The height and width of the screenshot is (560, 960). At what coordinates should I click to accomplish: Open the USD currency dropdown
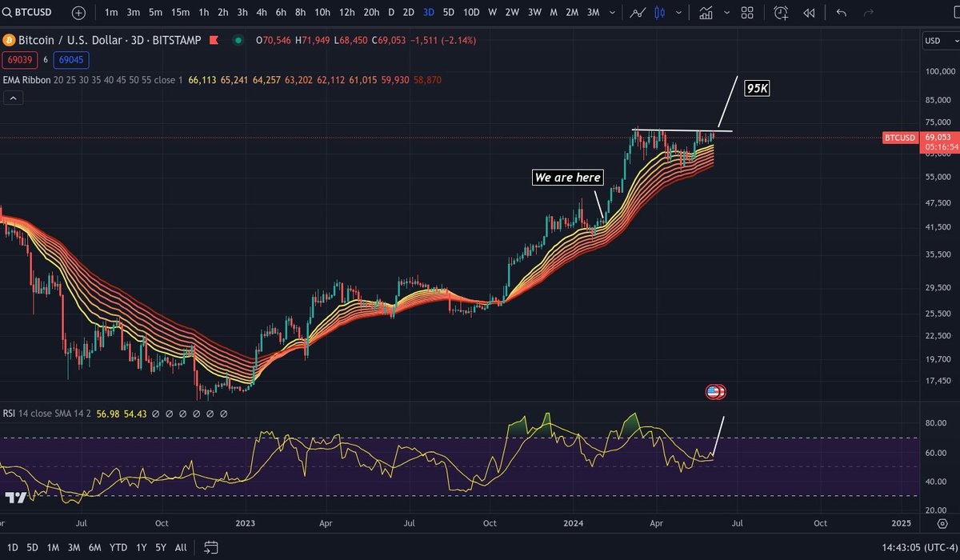939,40
